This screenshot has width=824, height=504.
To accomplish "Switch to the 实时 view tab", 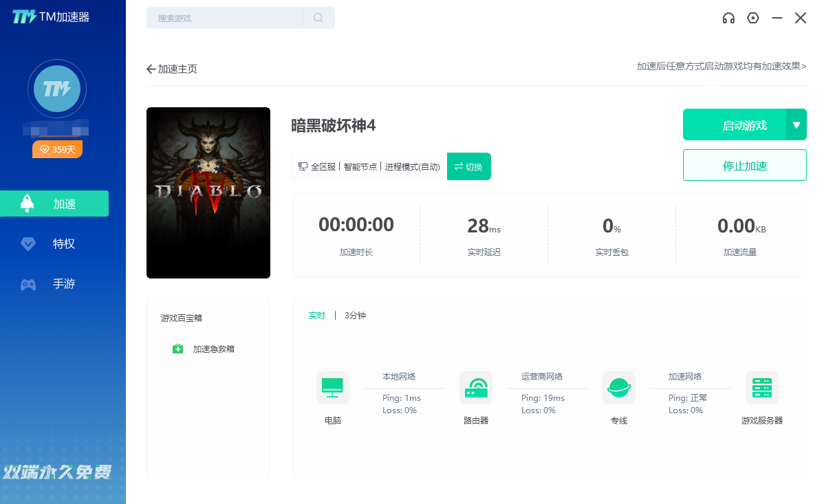I will [317, 316].
